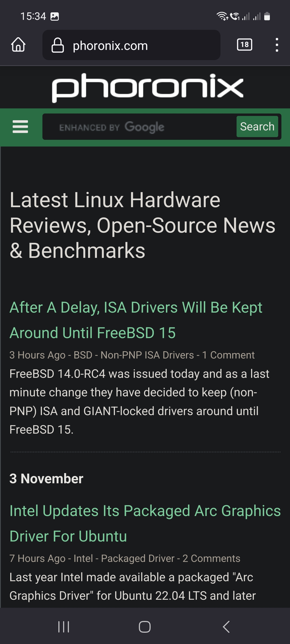Screen dimensions: 290x644
Task: Open the hamburger navigation menu
Action: 20,127
